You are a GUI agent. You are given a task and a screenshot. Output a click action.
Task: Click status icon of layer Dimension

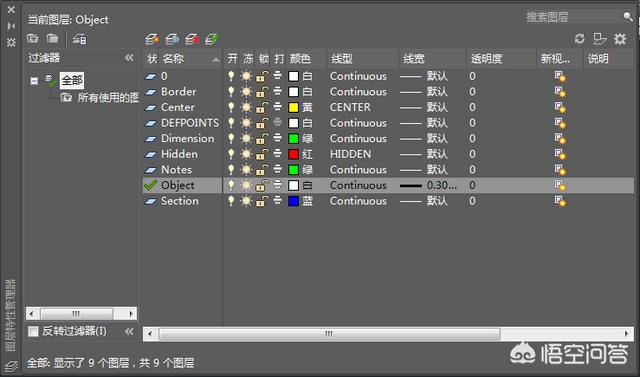[151, 139]
